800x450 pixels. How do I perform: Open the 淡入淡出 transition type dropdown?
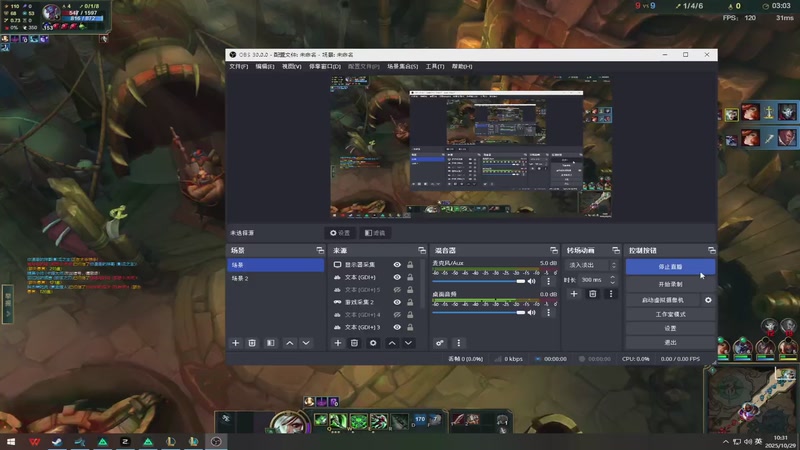click(x=592, y=265)
